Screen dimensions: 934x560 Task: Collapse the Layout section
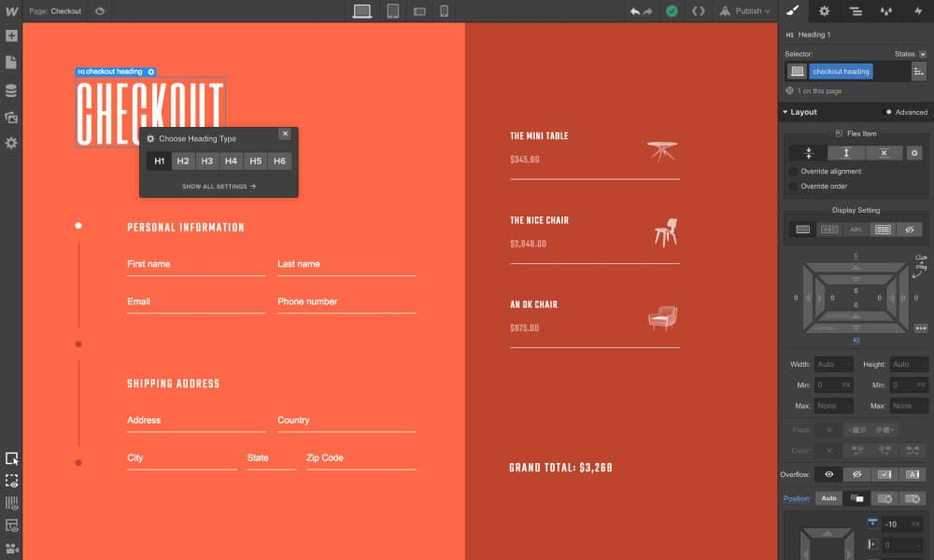[x=785, y=112]
